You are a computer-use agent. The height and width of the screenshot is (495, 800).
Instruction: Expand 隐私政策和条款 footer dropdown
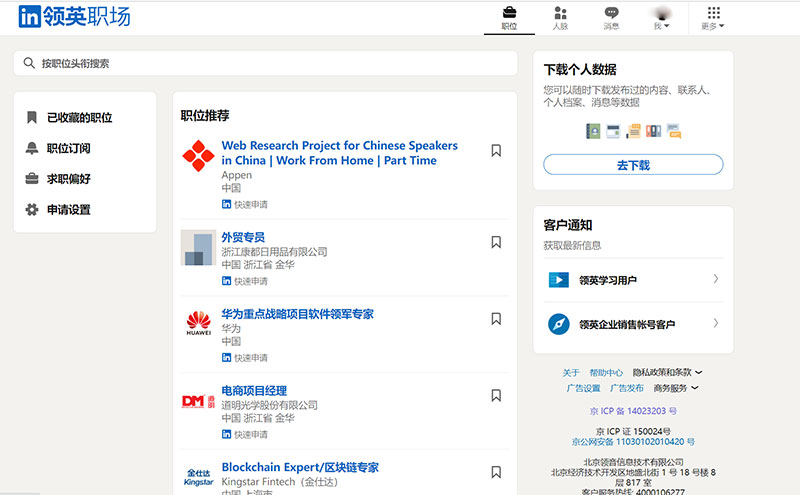[x=668, y=372]
